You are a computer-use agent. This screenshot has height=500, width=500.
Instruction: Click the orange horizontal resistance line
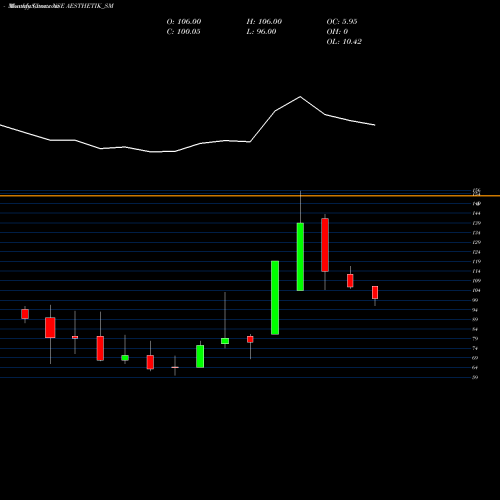tap(250, 196)
